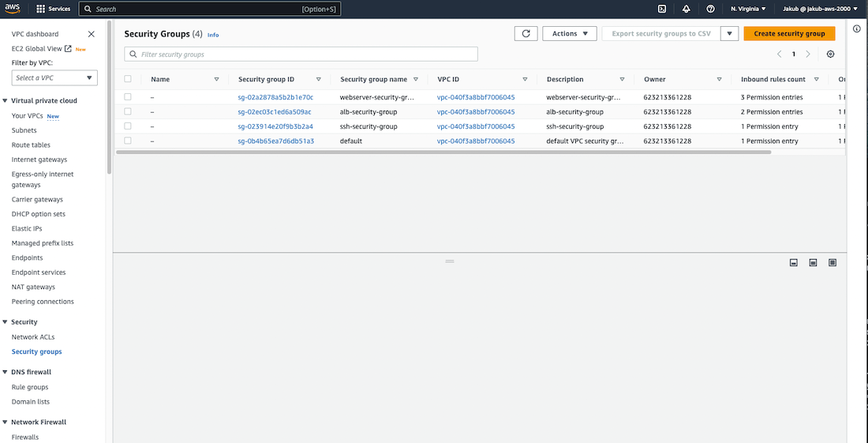This screenshot has height=443, width=868.
Task: Open the N. Virginia region selector
Action: tap(748, 9)
